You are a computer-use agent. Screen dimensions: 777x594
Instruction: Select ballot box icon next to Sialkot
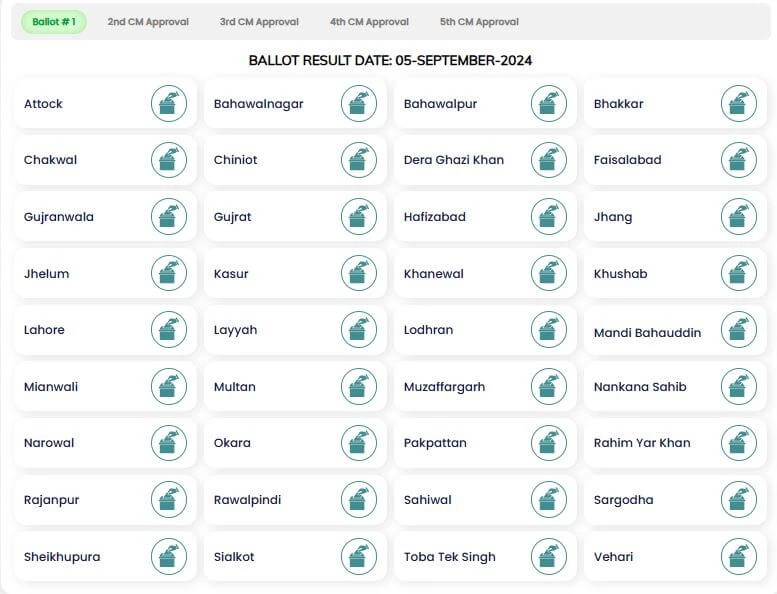pyautogui.click(x=359, y=557)
